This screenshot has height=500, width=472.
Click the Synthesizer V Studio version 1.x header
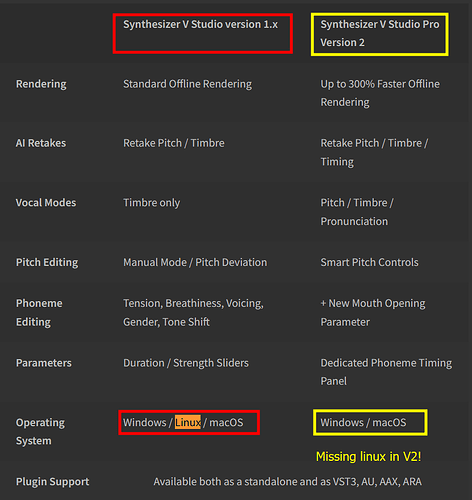pos(200,24)
